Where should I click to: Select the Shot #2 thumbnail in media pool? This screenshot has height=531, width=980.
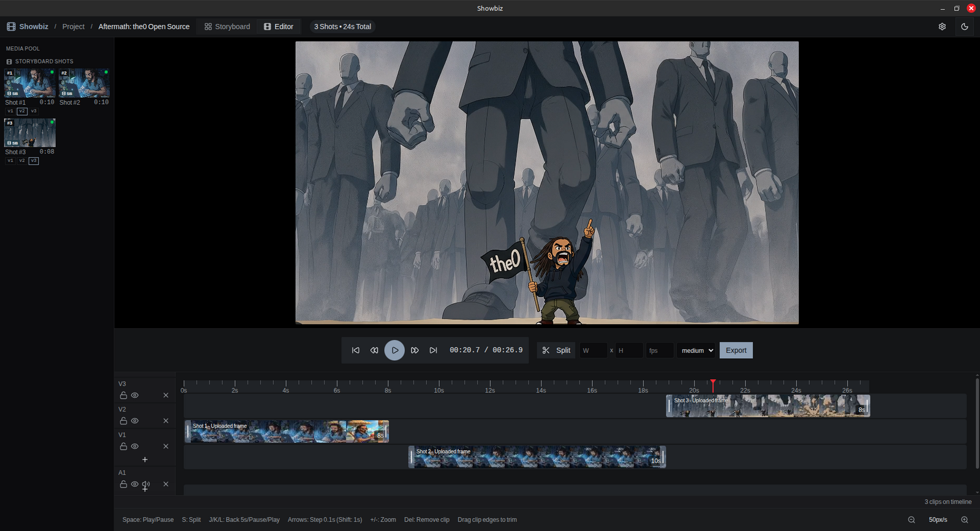click(x=84, y=83)
